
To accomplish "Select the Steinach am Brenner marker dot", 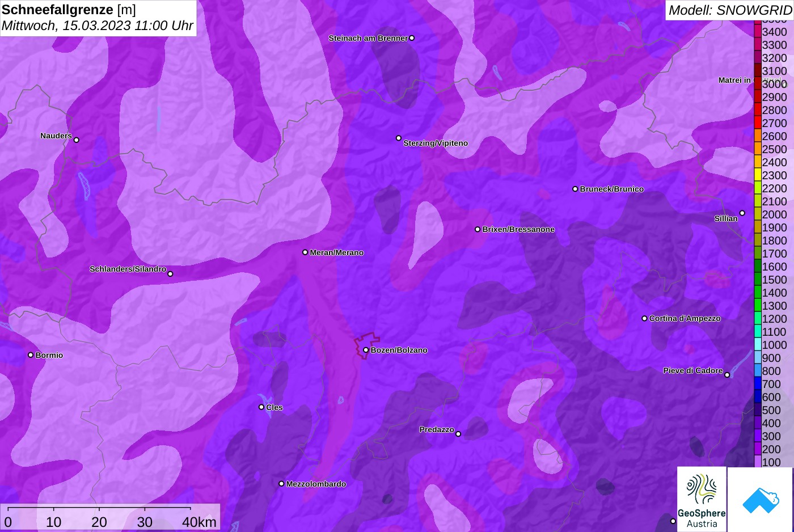I will tap(412, 38).
